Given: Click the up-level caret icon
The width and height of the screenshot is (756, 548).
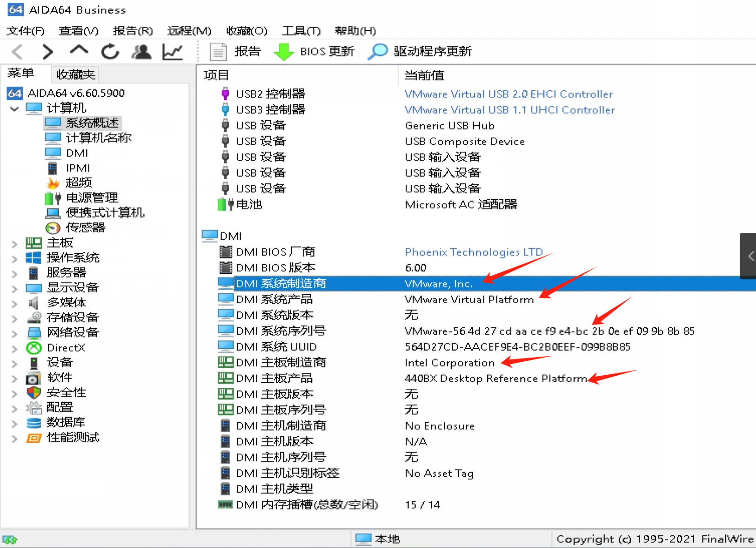Looking at the screenshot, I should coord(79,50).
